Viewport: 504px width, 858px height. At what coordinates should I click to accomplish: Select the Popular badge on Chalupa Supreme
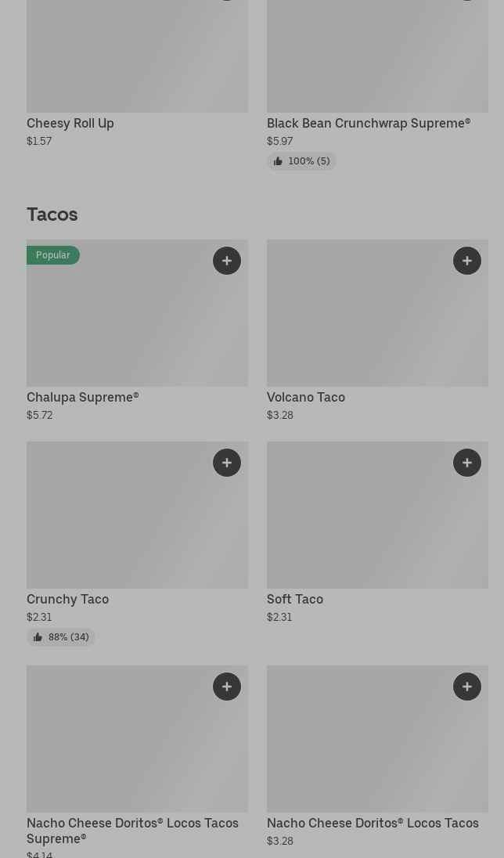[53, 255]
